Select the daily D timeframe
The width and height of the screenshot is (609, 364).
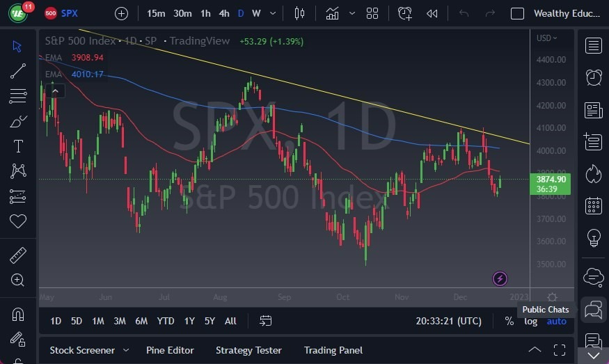241,14
